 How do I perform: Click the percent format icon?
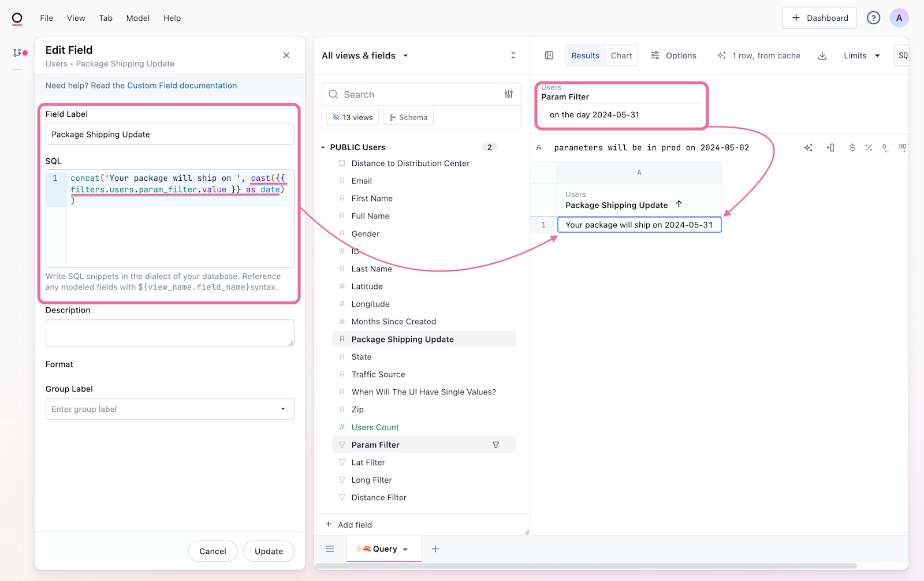pos(869,148)
